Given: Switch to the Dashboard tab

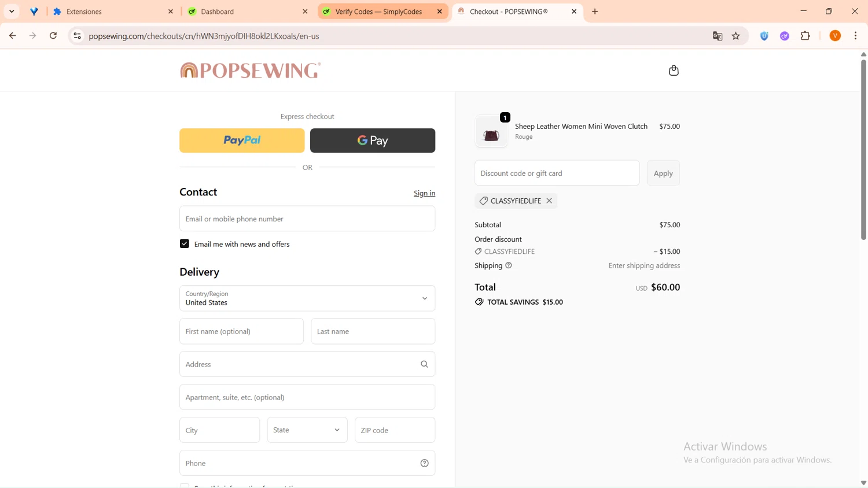Looking at the screenshot, I should pyautogui.click(x=248, y=12).
